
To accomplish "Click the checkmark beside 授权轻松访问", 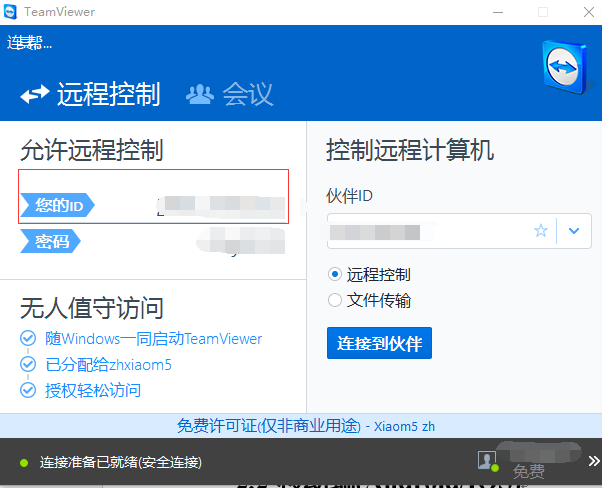I will click(x=28, y=390).
